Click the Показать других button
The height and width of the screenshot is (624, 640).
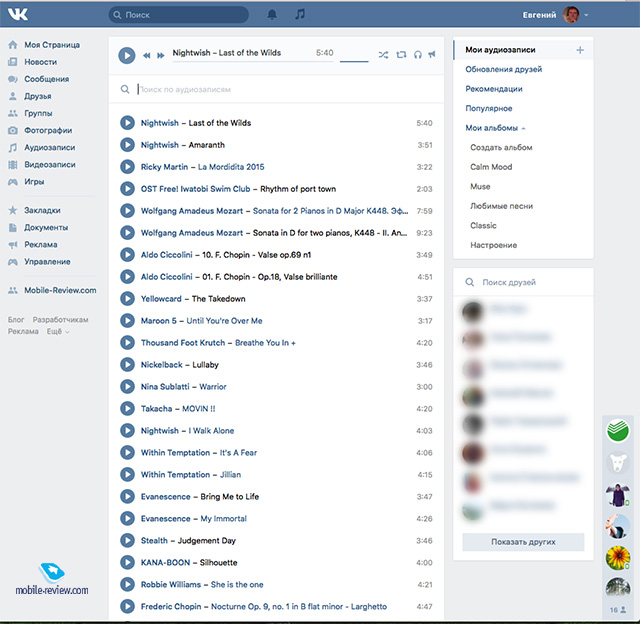coord(523,542)
